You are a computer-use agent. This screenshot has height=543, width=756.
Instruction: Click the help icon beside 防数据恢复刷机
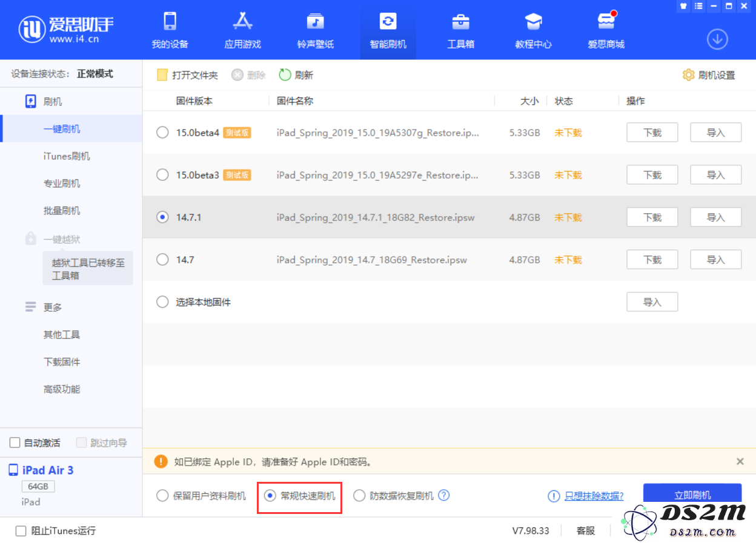point(444,495)
